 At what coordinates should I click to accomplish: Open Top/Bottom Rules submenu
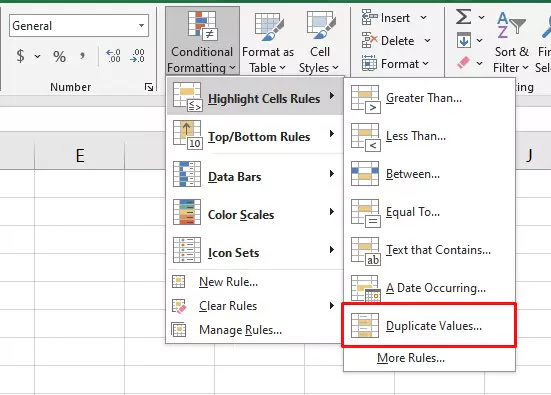click(x=254, y=135)
